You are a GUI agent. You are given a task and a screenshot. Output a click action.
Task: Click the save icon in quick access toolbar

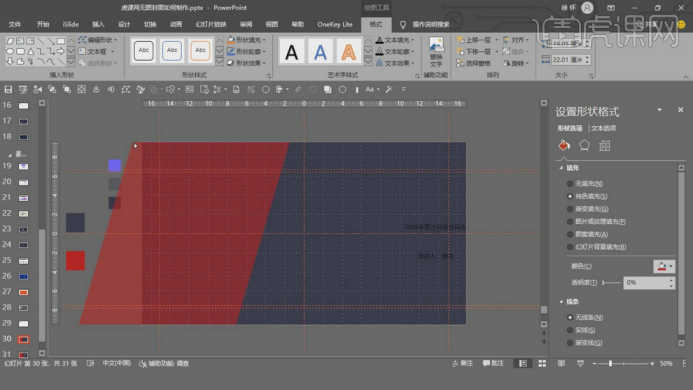pos(8,89)
